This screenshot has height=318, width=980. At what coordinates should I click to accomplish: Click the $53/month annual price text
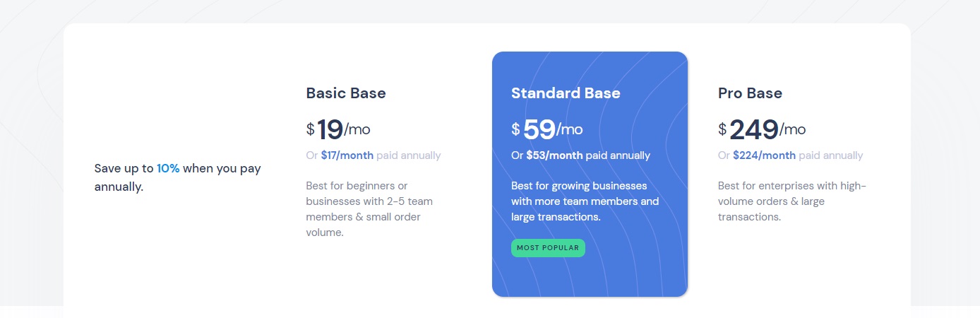tap(554, 155)
